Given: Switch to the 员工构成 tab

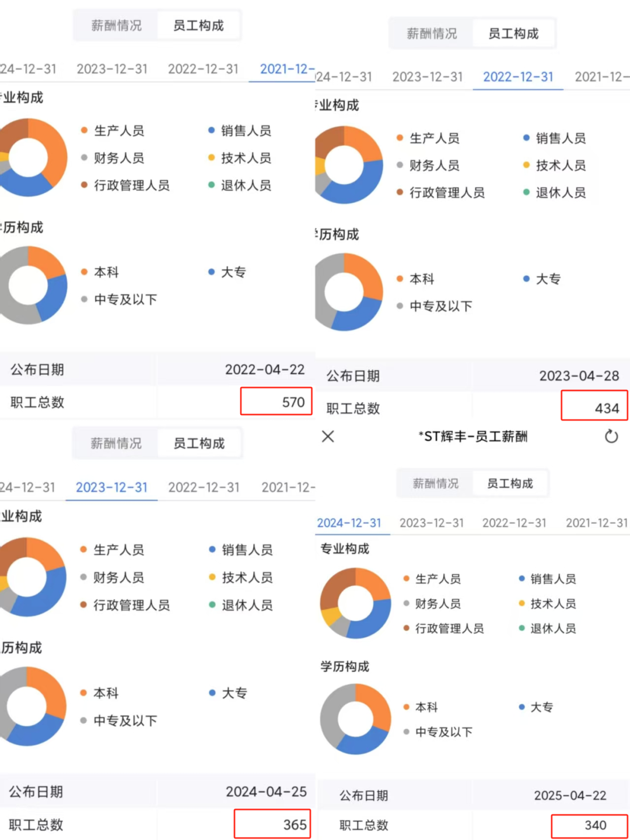Looking at the screenshot, I should 510,483.
